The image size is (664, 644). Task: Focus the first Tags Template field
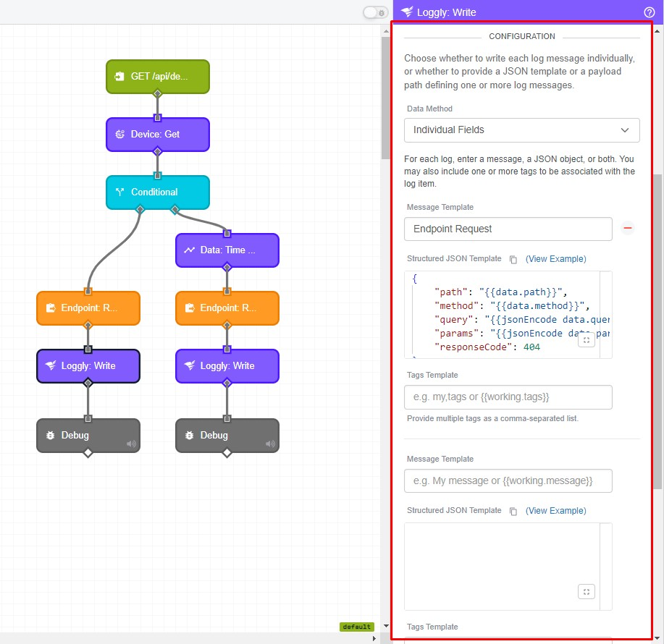pyautogui.click(x=508, y=397)
